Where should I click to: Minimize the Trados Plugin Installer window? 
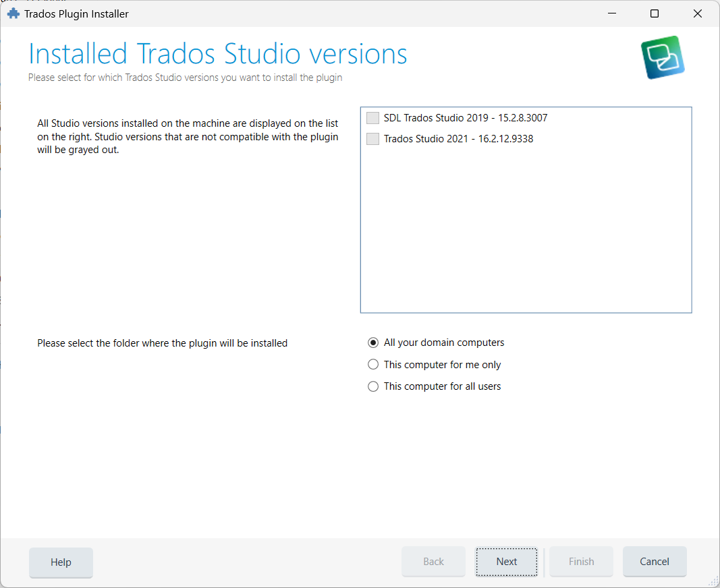pyautogui.click(x=612, y=13)
